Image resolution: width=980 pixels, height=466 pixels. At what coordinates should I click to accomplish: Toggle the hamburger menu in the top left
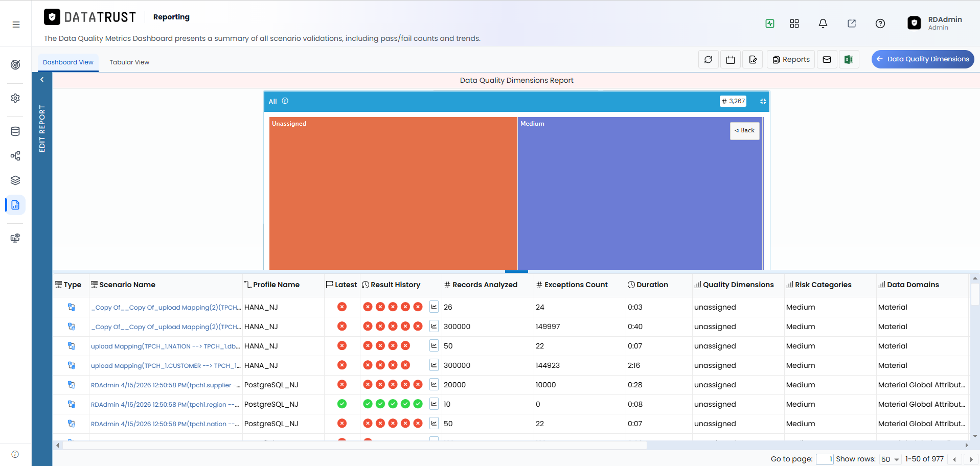pos(16,25)
